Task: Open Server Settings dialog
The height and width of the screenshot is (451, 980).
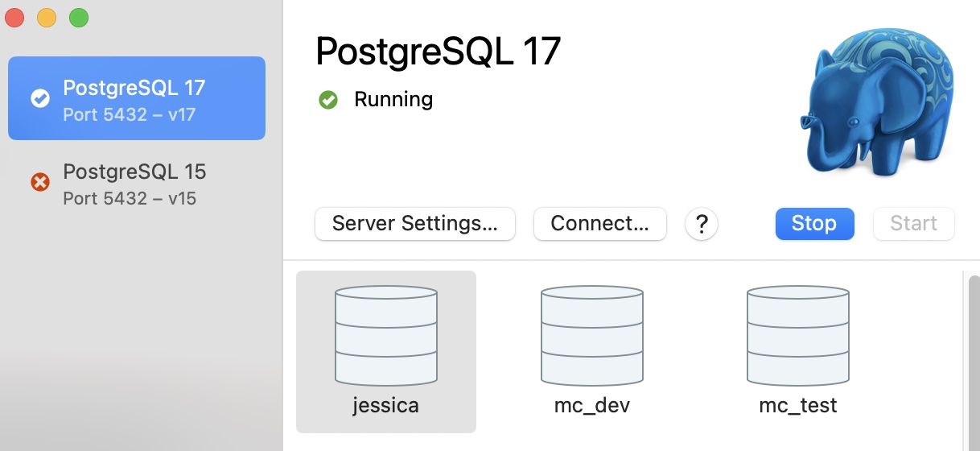Action: [x=415, y=223]
